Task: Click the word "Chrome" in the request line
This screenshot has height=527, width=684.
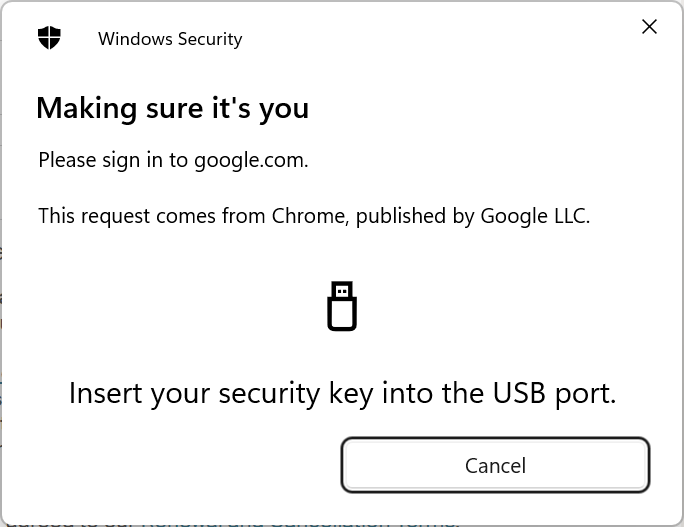Action: 310,216
